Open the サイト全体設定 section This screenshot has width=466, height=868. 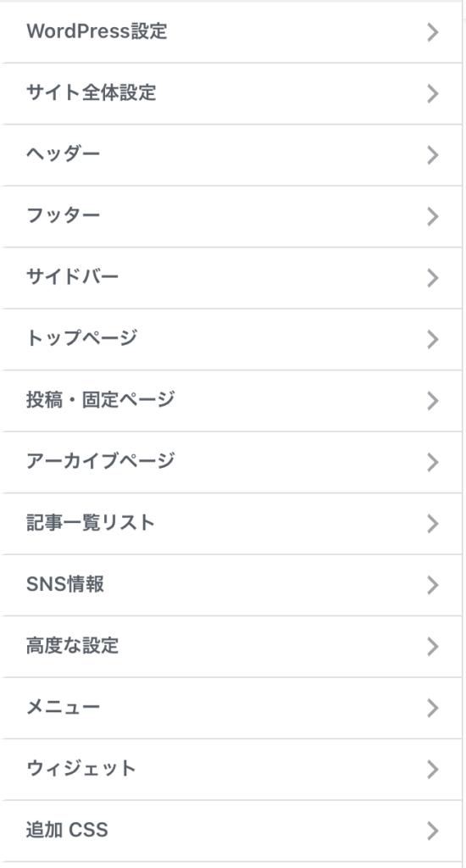pyautogui.click(x=230, y=93)
